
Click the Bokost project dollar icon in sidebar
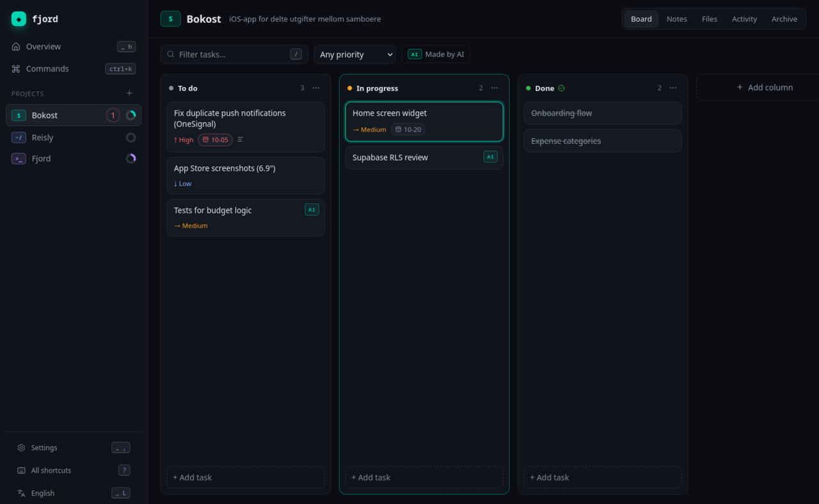point(19,115)
